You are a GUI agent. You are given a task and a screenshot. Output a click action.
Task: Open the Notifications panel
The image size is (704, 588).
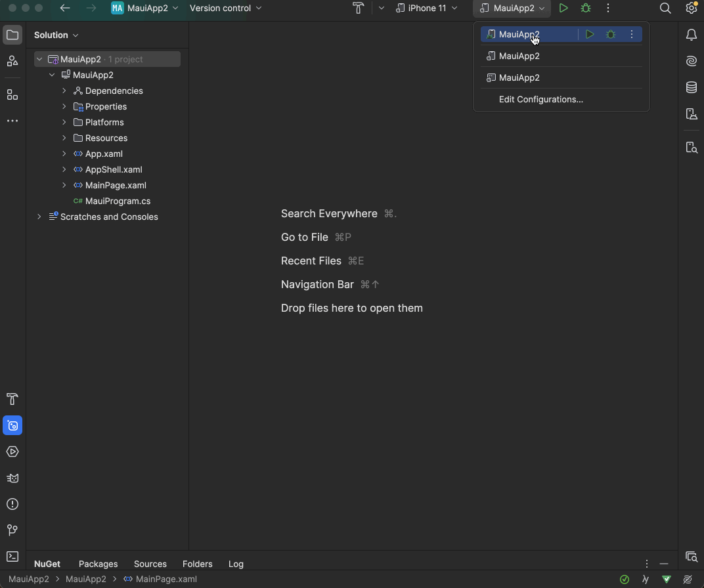(x=692, y=35)
